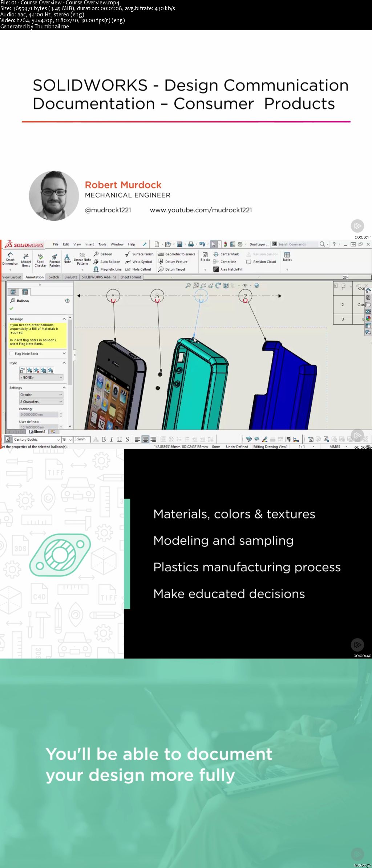Toggle Underline text formatting
Image resolution: width=372 pixels, height=868 pixels.
click(119, 439)
